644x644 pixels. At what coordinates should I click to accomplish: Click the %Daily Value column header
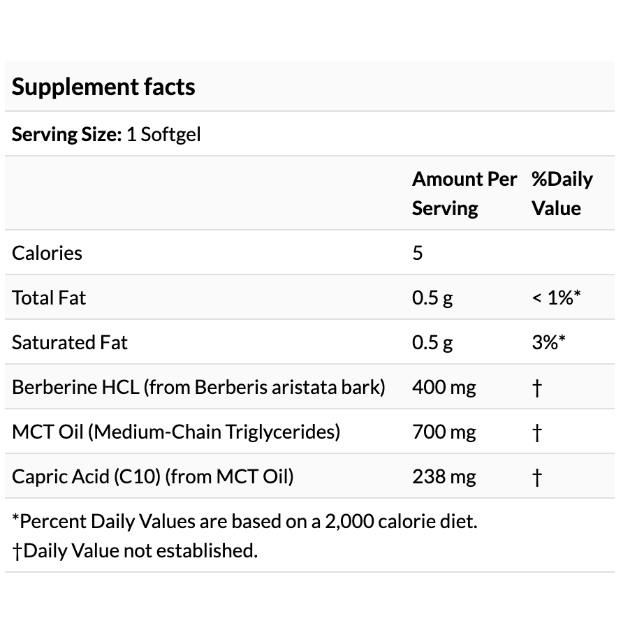[562, 193]
